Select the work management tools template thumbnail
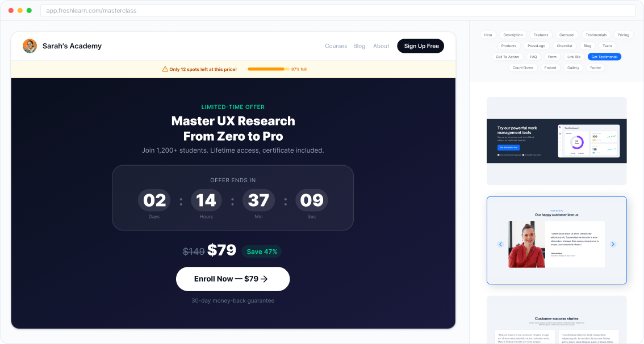The width and height of the screenshot is (644, 344). pyautogui.click(x=556, y=141)
